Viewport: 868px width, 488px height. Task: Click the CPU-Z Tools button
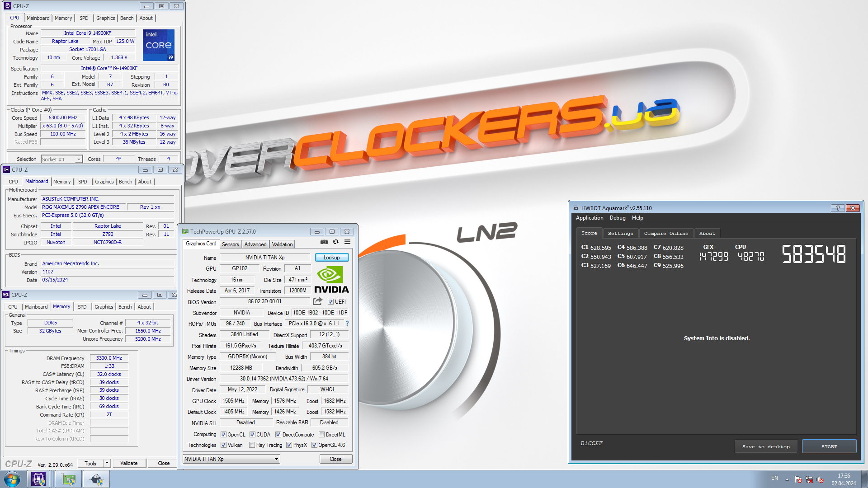click(90, 463)
